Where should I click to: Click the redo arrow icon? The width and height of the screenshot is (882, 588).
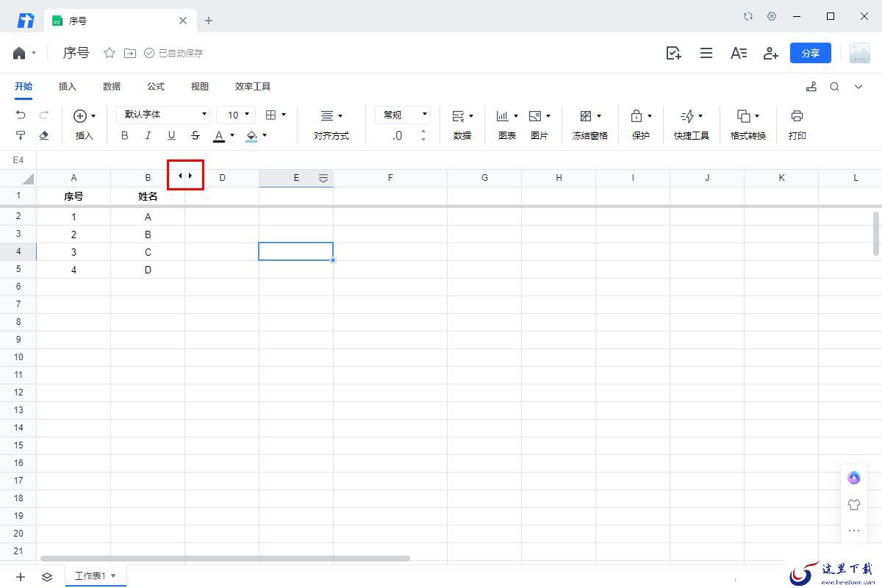pos(44,115)
